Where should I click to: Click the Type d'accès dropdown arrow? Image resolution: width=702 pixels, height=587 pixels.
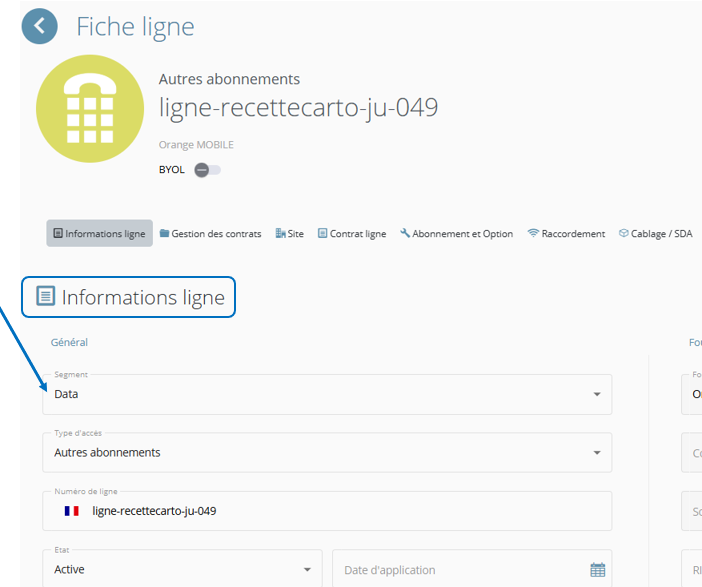click(597, 453)
